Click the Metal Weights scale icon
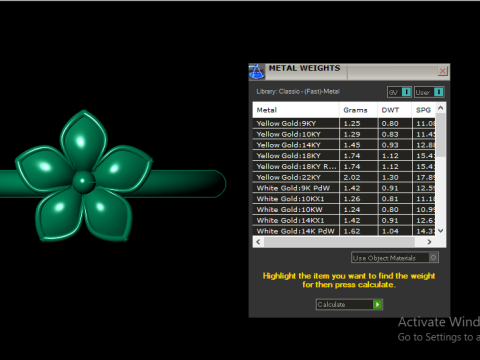480x360 pixels. tap(256, 72)
